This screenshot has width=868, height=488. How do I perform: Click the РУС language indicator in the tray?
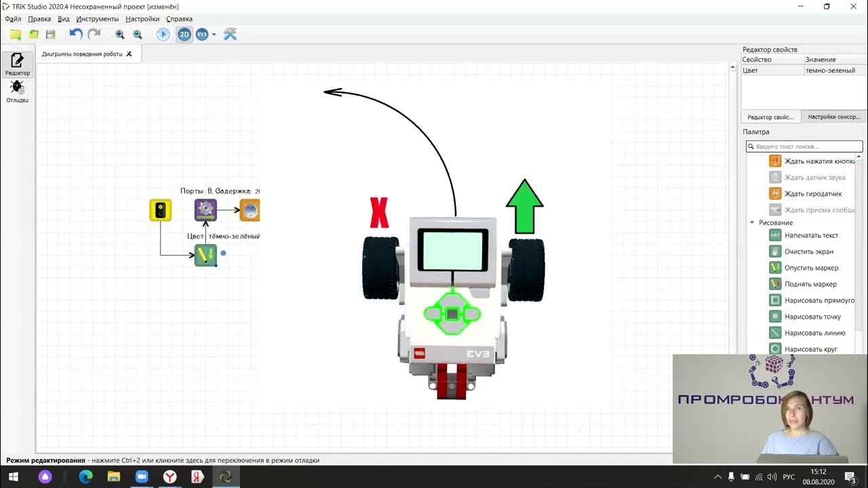789,477
